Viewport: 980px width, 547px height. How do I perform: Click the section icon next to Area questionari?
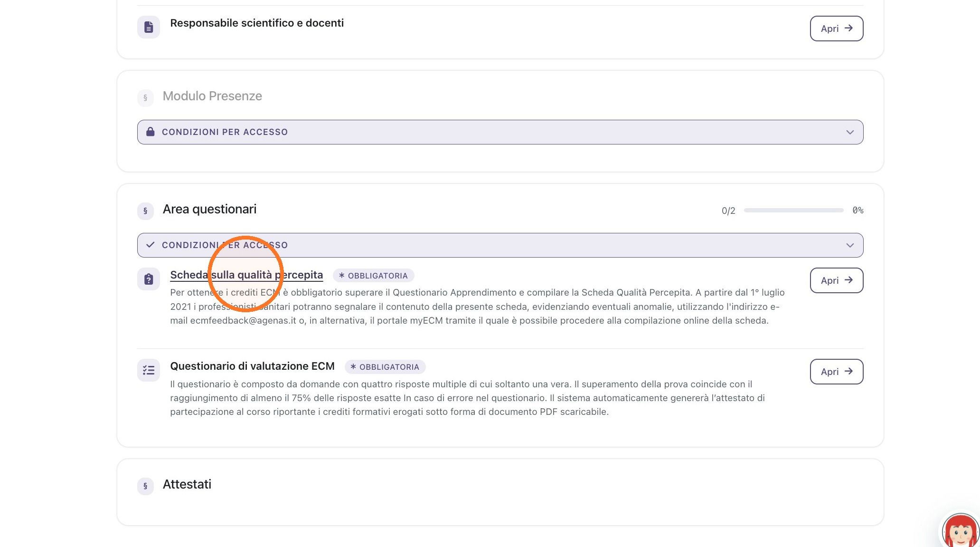click(x=145, y=211)
